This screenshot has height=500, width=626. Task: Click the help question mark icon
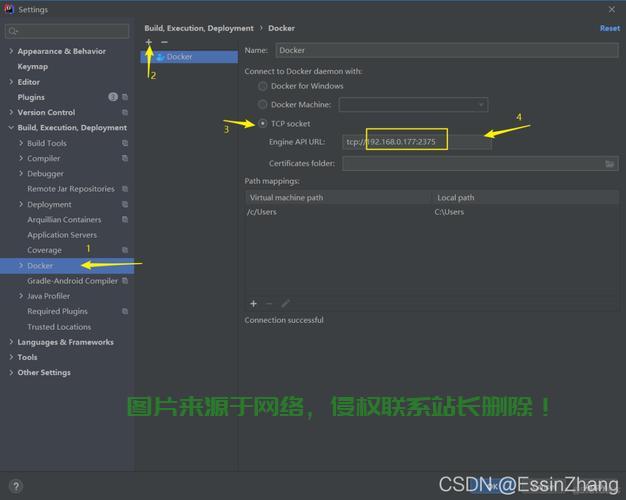(15, 486)
